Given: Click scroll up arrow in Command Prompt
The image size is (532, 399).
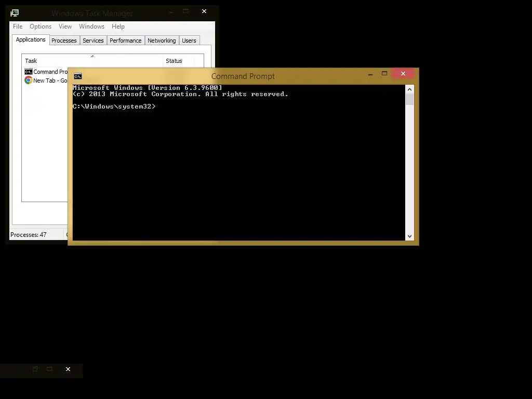Looking at the screenshot, I should click(409, 89).
